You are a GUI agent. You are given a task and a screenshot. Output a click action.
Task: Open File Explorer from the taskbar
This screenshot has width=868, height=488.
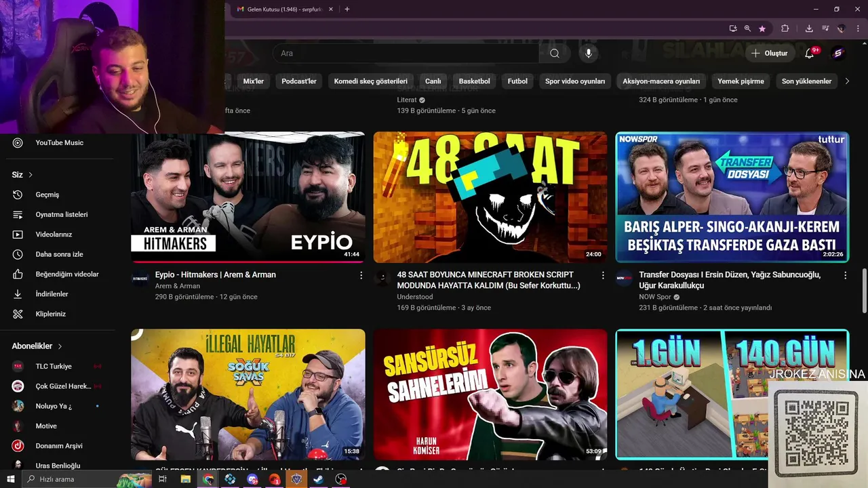tap(185, 479)
